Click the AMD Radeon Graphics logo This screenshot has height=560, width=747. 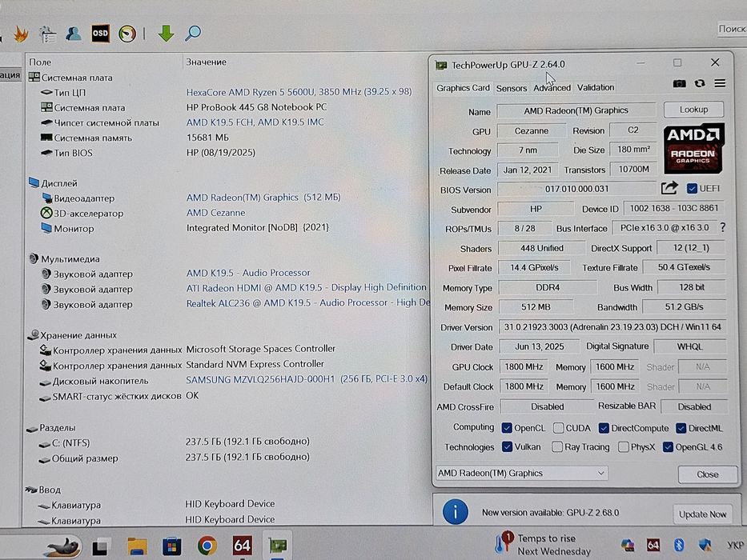click(x=693, y=148)
